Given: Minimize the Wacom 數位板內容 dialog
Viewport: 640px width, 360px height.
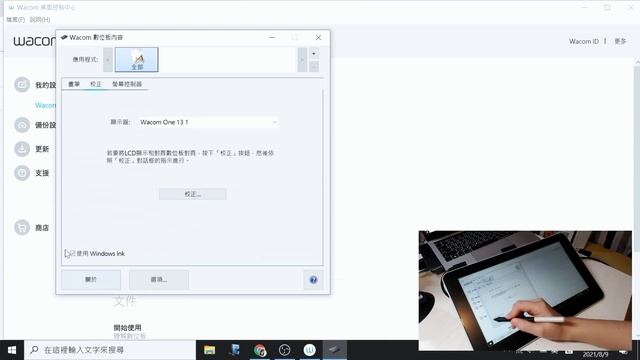Looking at the screenshot, I should coord(272,38).
